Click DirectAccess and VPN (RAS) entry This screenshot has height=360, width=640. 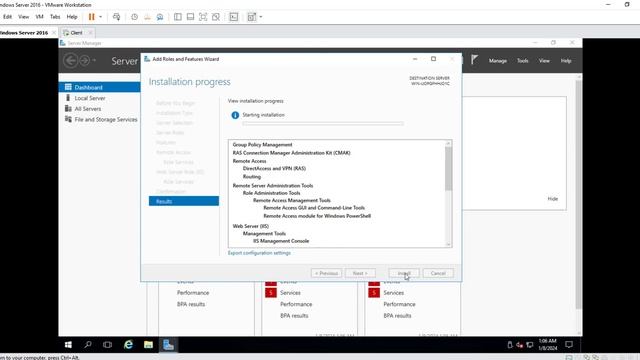tap(274, 168)
